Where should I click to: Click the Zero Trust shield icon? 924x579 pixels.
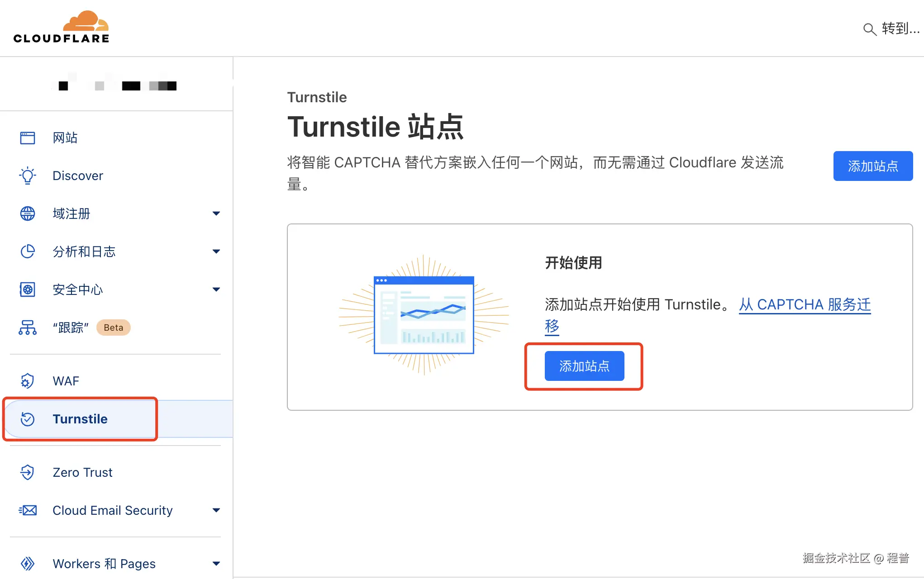tap(28, 472)
